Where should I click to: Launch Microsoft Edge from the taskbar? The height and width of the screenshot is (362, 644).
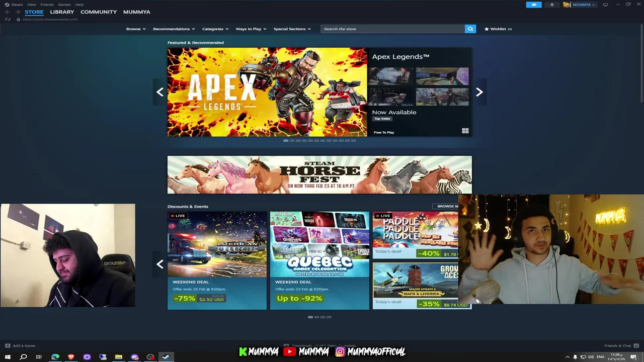pos(55,357)
